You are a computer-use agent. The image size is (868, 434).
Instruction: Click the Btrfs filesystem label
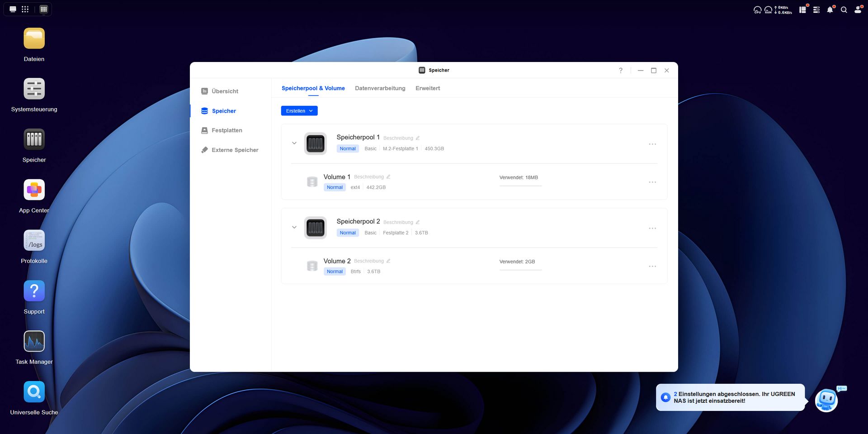point(356,272)
